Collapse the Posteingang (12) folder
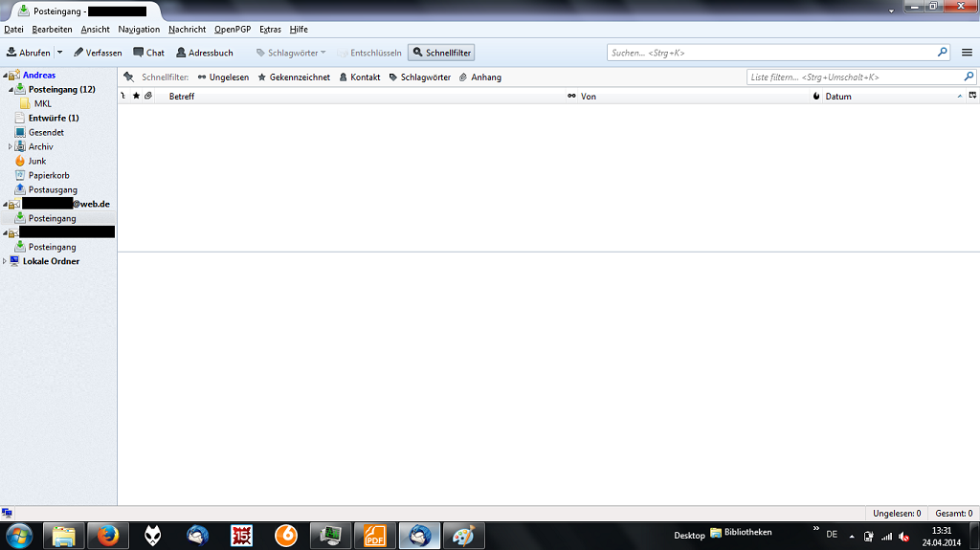980x550 pixels. tap(11, 90)
